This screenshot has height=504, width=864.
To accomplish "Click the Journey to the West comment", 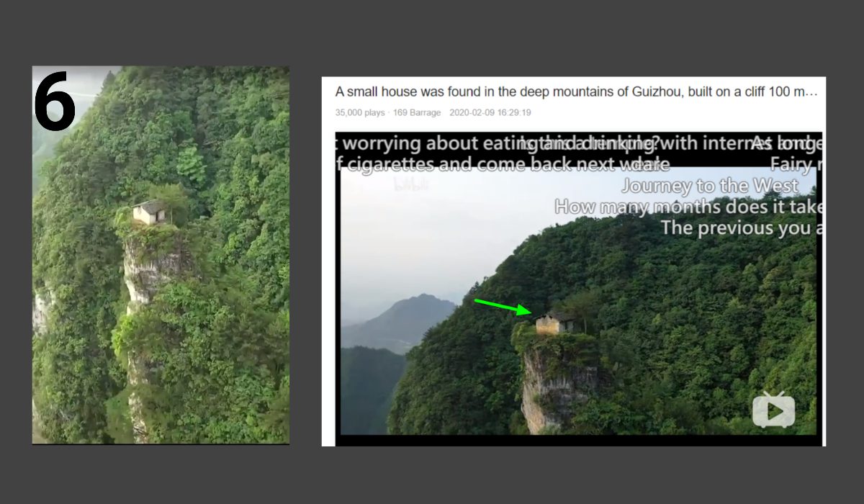I will pos(709,186).
